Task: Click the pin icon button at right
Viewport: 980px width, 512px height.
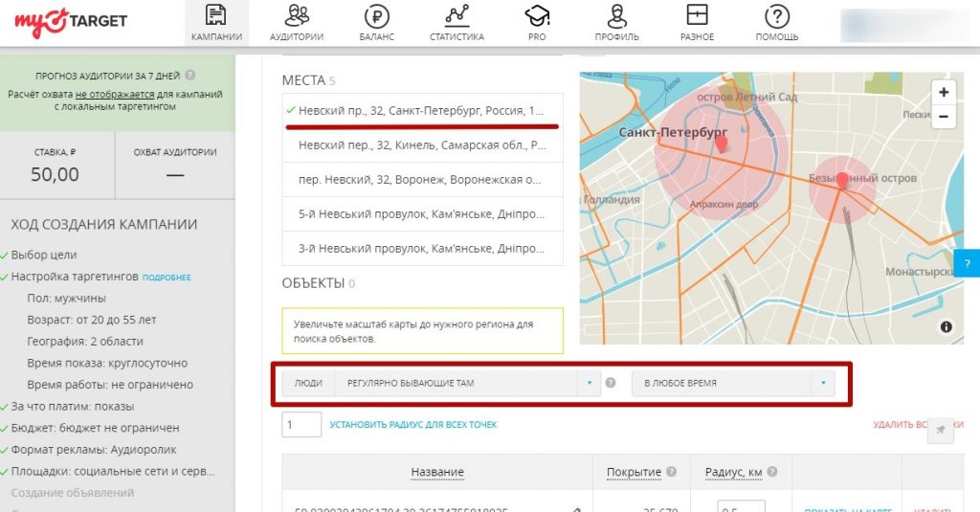Action: click(940, 430)
